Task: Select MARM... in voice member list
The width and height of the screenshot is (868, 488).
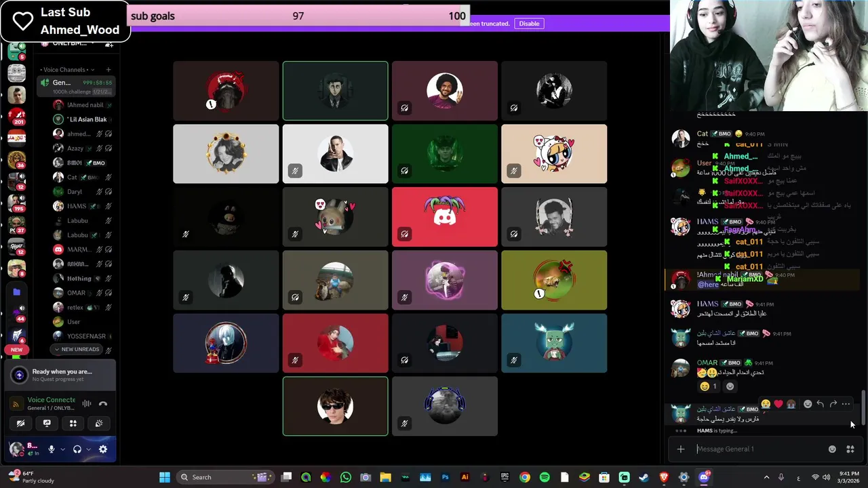Action: coord(81,249)
